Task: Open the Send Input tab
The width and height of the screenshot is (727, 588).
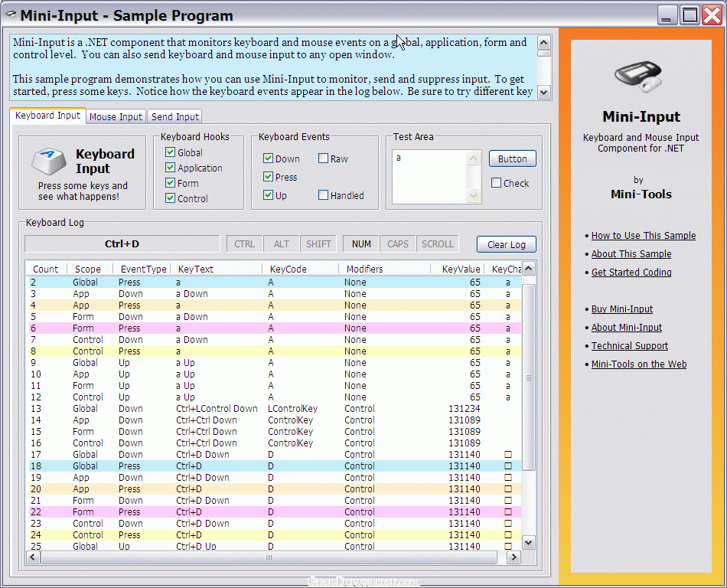Action: coord(175,116)
